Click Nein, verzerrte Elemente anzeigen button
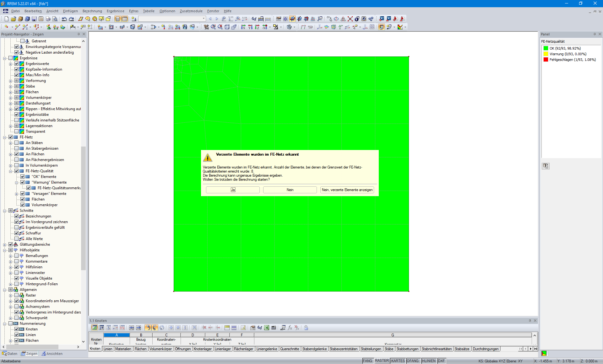The height and width of the screenshot is (364, 603). tap(347, 190)
